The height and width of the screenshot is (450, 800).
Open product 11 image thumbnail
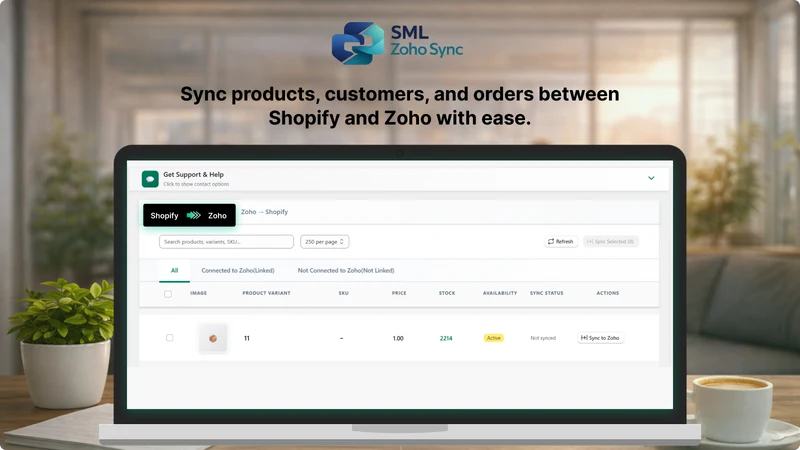[x=213, y=338]
